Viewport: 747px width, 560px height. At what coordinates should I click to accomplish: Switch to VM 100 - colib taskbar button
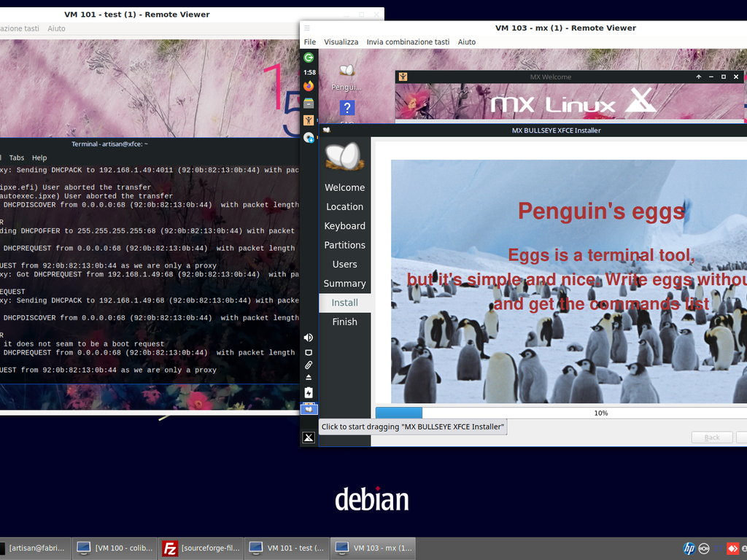tap(115, 548)
